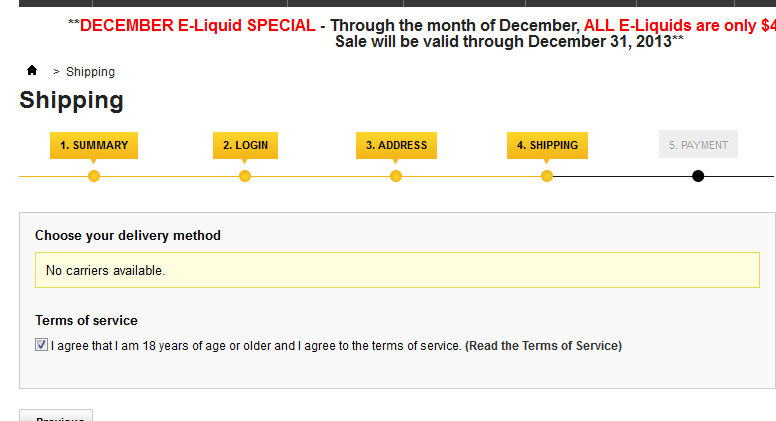Open the 2. Login step

[x=245, y=145]
